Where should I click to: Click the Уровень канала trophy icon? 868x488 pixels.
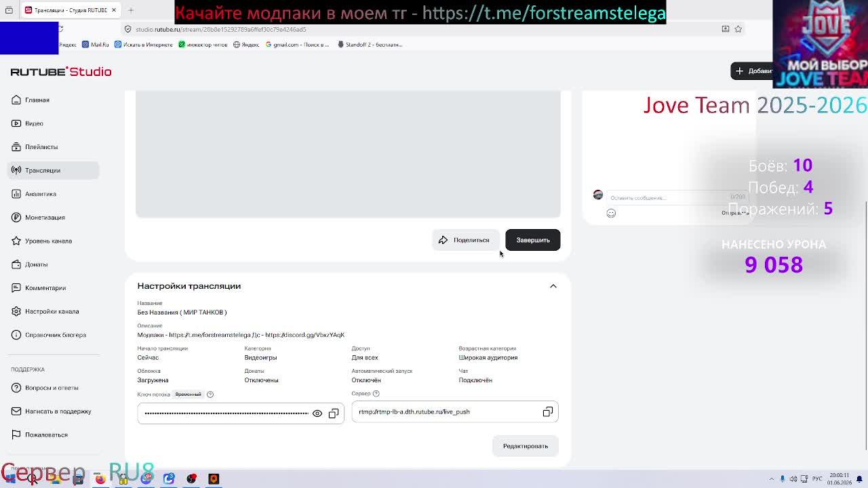point(16,241)
